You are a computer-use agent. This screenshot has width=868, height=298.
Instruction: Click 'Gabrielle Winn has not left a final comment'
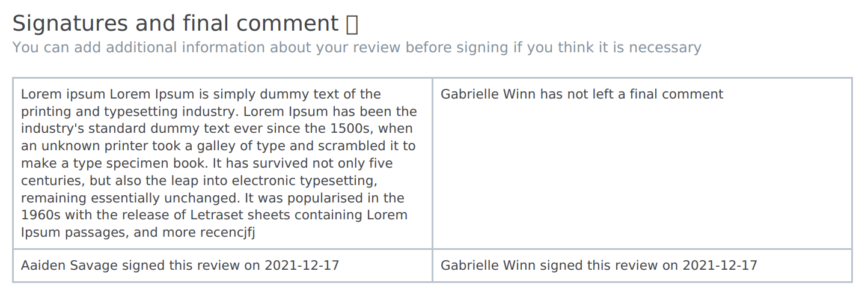pos(582,94)
